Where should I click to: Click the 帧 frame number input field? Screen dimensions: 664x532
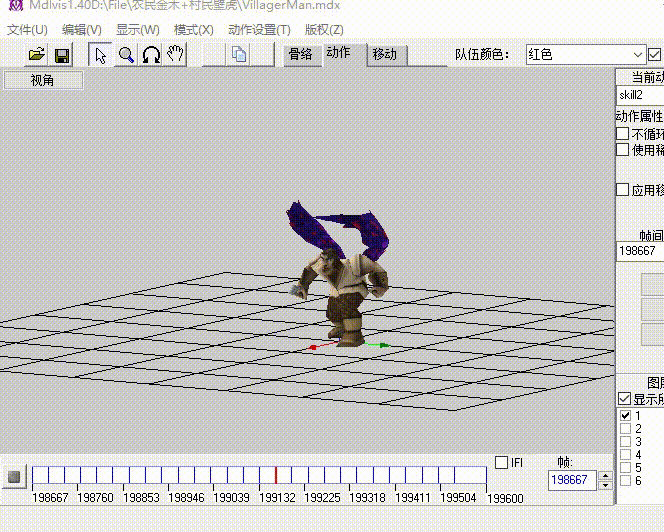[572, 480]
